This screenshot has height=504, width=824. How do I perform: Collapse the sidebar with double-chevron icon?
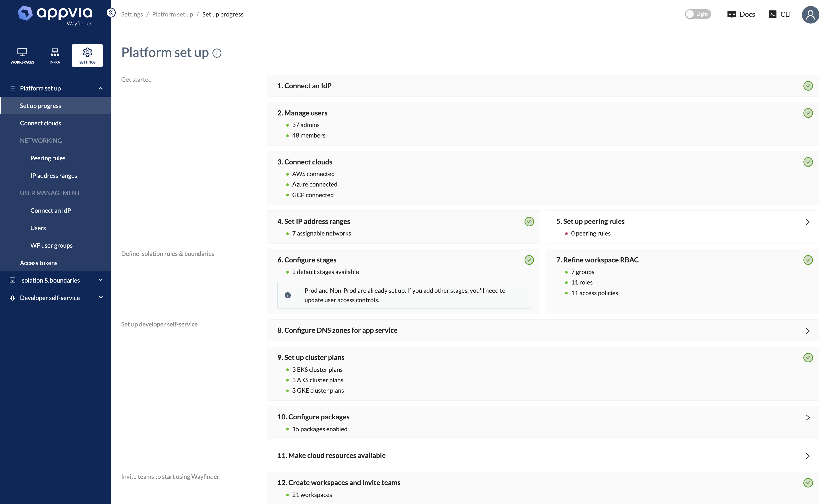tap(111, 13)
